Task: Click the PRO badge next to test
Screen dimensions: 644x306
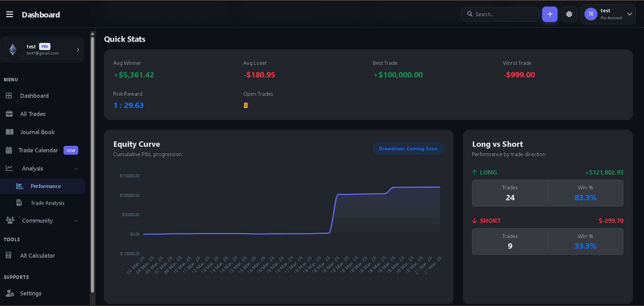Action: [45, 47]
